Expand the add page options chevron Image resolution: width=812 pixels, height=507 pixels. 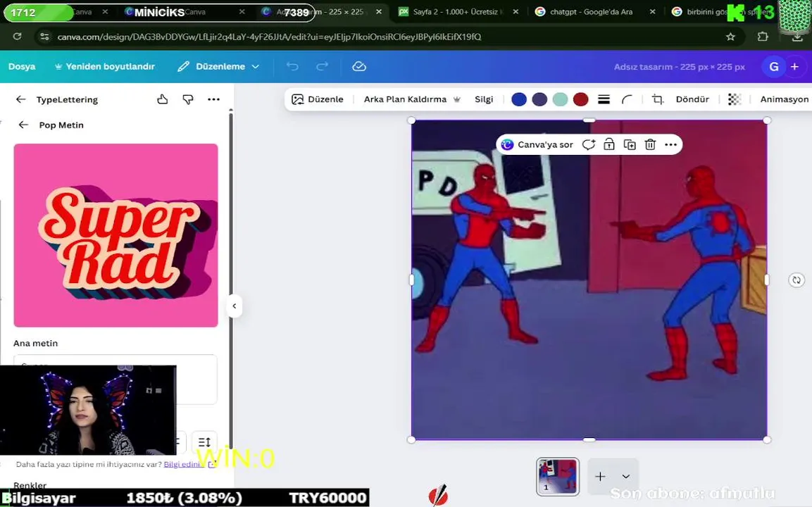(625, 477)
